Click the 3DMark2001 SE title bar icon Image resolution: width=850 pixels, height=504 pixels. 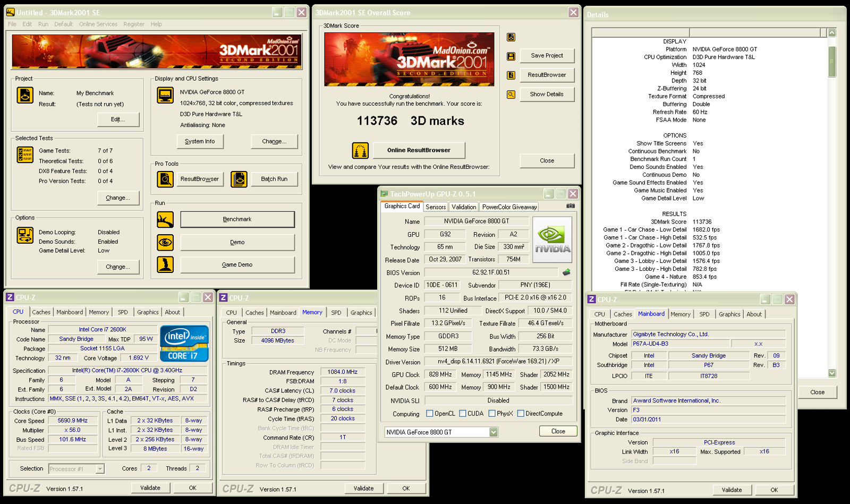[10, 12]
